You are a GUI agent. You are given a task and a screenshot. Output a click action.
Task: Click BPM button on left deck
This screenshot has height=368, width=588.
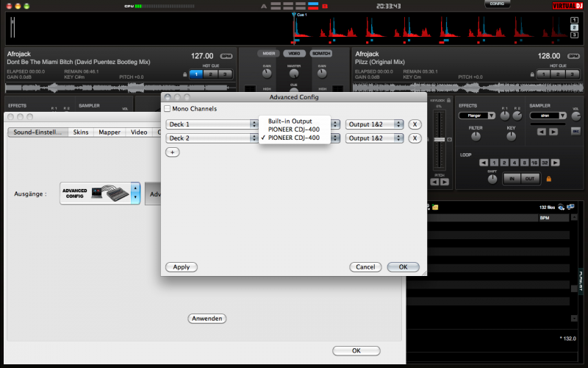(x=226, y=57)
